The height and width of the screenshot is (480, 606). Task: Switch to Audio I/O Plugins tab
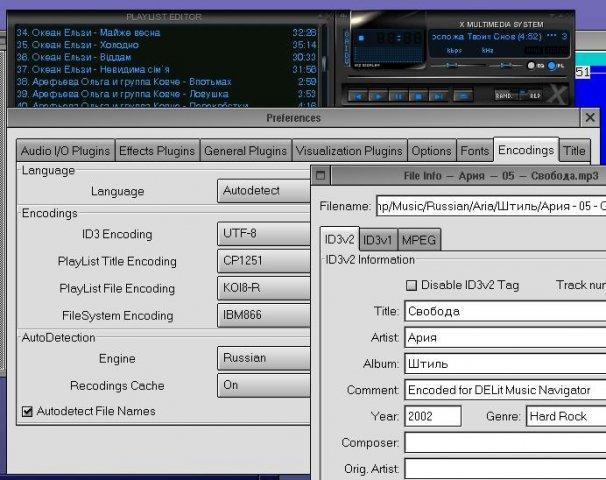coord(65,151)
